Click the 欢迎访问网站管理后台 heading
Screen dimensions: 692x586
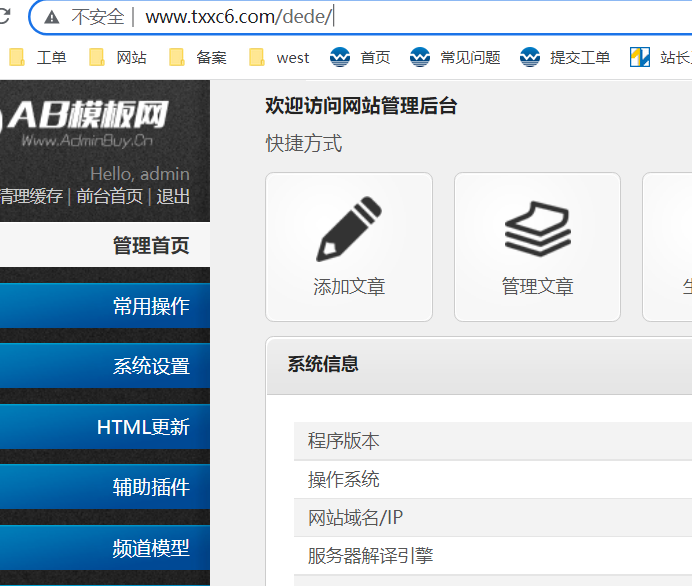click(x=361, y=106)
